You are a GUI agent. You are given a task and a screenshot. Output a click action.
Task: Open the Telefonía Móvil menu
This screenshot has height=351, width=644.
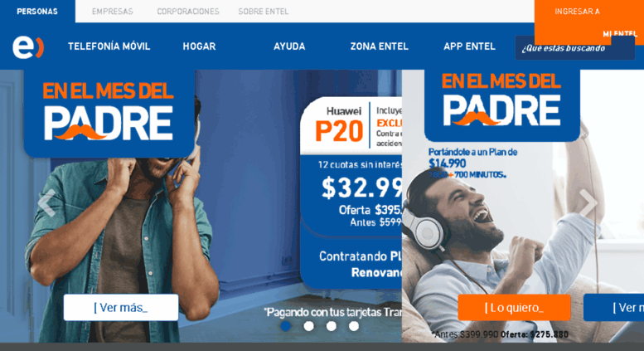click(109, 46)
